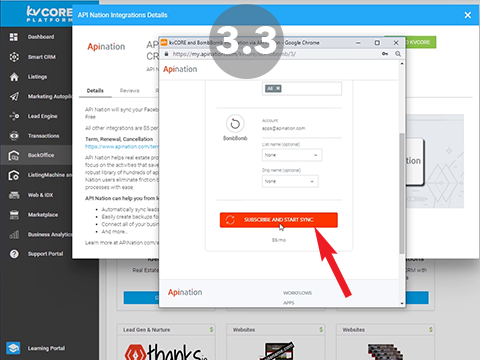The width and height of the screenshot is (480, 360).
Task: Click the popup vertical scrollbar
Action: (x=402, y=193)
